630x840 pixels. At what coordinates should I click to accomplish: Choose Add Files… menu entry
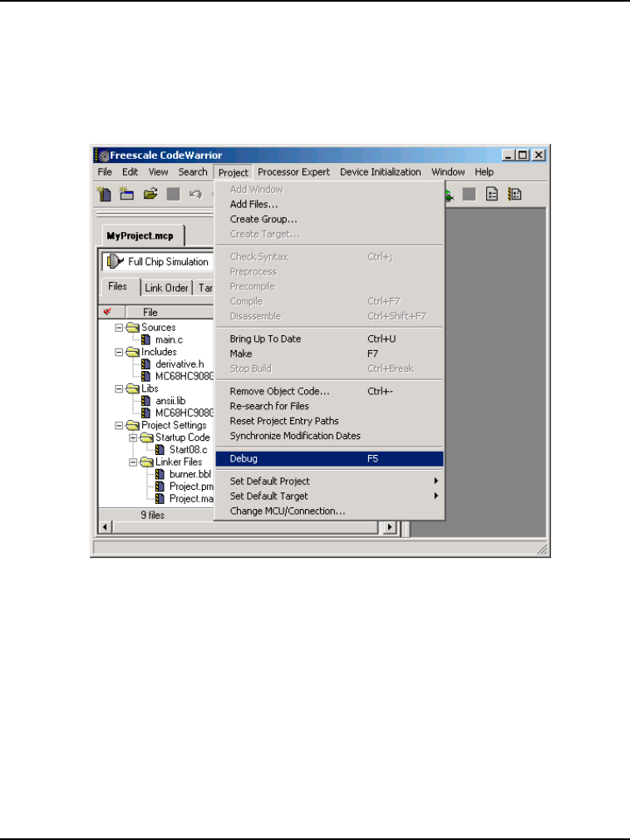[x=329, y=204]
